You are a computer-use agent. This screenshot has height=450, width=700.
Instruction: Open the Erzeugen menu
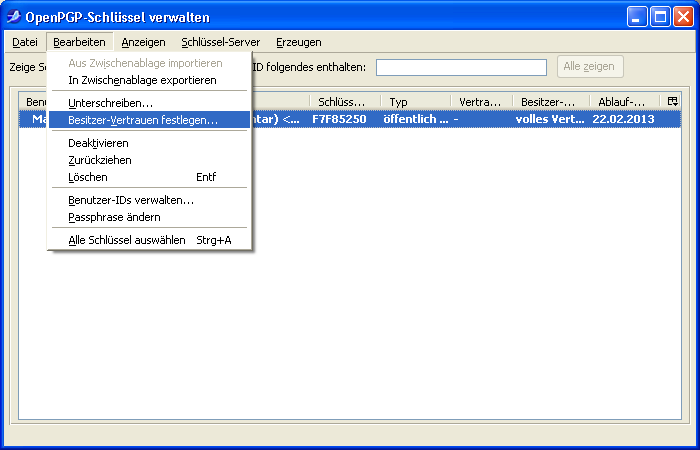299,42
